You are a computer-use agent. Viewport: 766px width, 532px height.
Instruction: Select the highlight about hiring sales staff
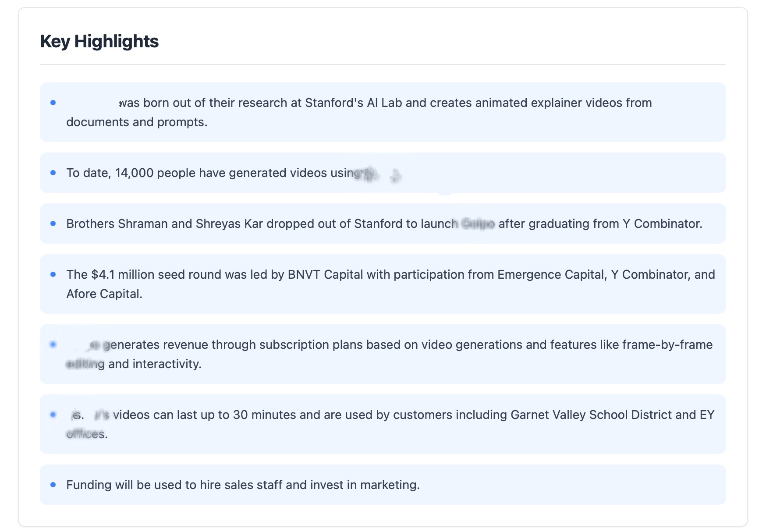tap(383, 485)
